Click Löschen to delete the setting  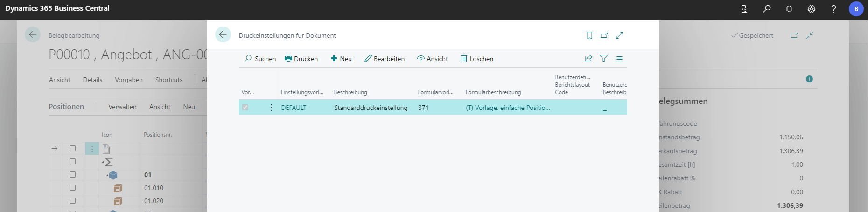pos(477,59)
